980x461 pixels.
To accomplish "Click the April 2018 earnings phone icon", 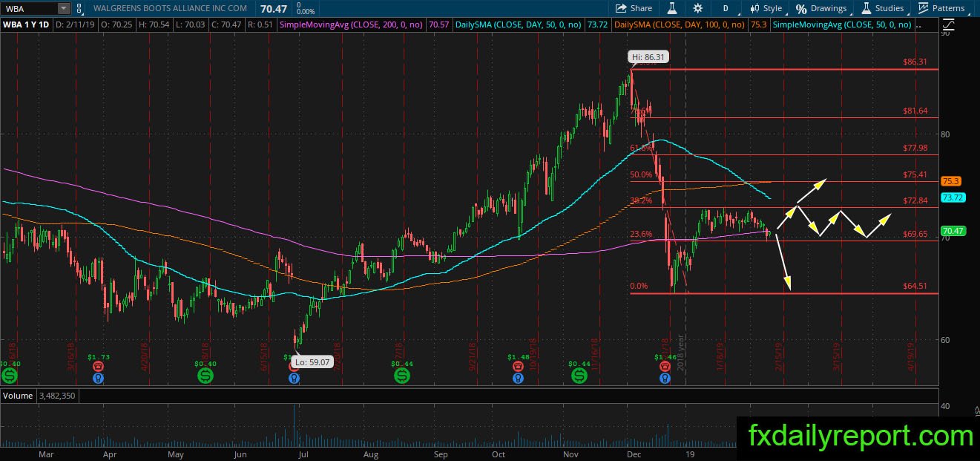I will [99, 366].
